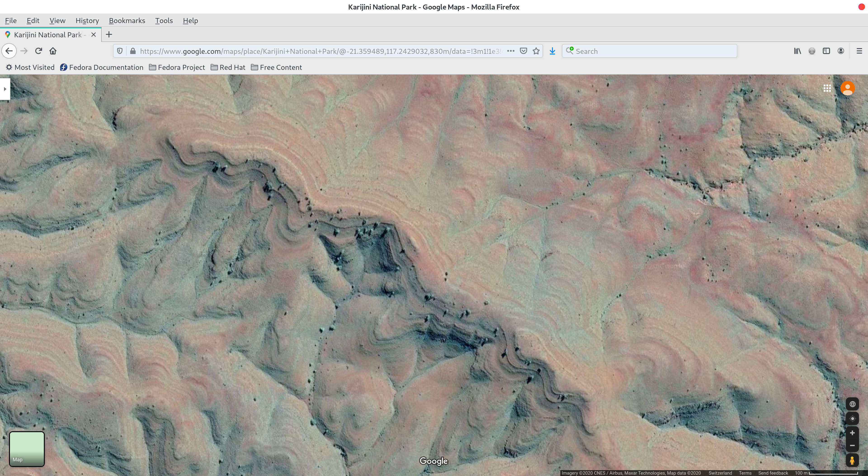
Task: Show your location on map
Action: (852, 419)
